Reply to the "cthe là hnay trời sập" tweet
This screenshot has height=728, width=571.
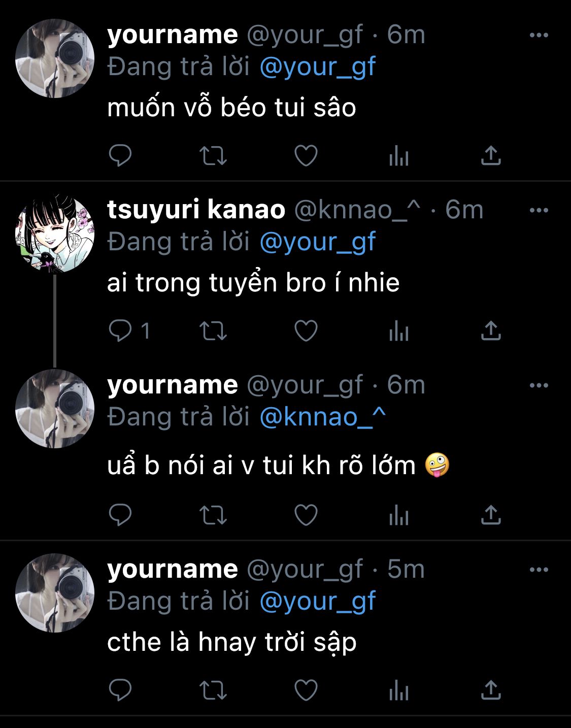pos(120,690)
